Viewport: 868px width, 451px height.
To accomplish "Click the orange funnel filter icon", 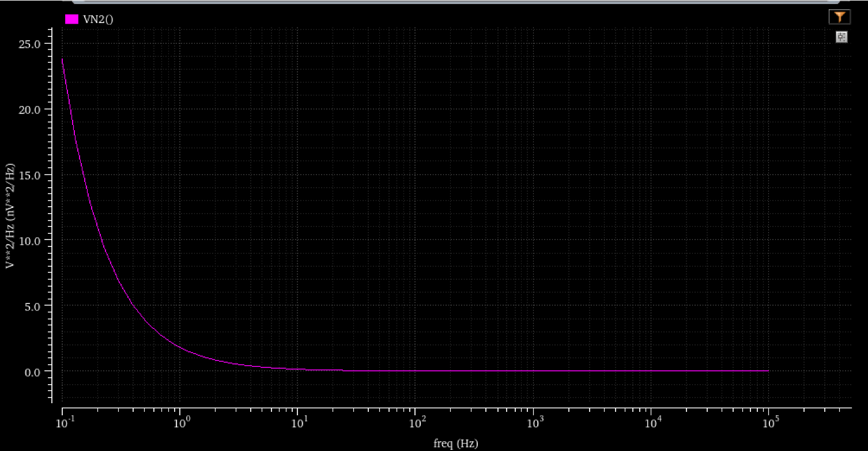I will click(840, 17).
